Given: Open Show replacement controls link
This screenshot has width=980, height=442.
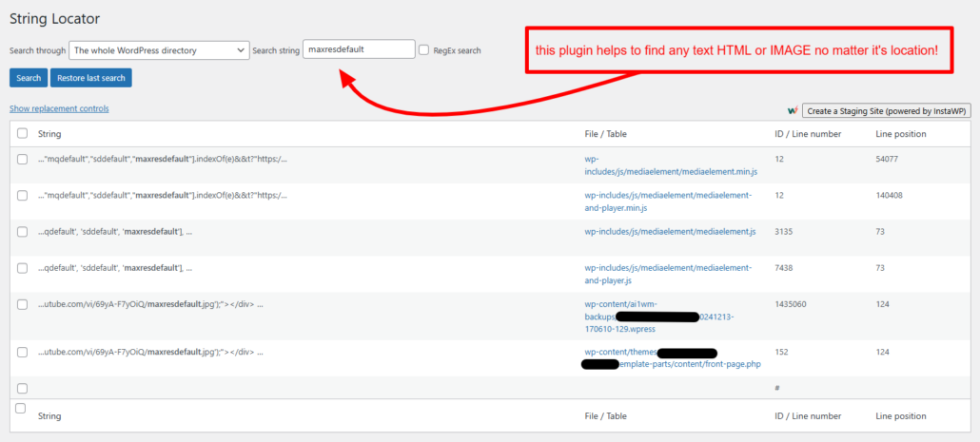Looking at the screenshot, I should click(59, 108).
